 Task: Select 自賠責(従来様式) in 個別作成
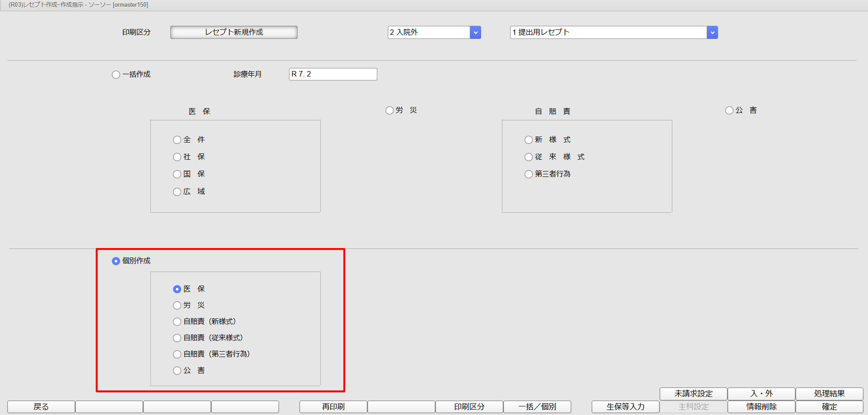[x=177, y=338]
